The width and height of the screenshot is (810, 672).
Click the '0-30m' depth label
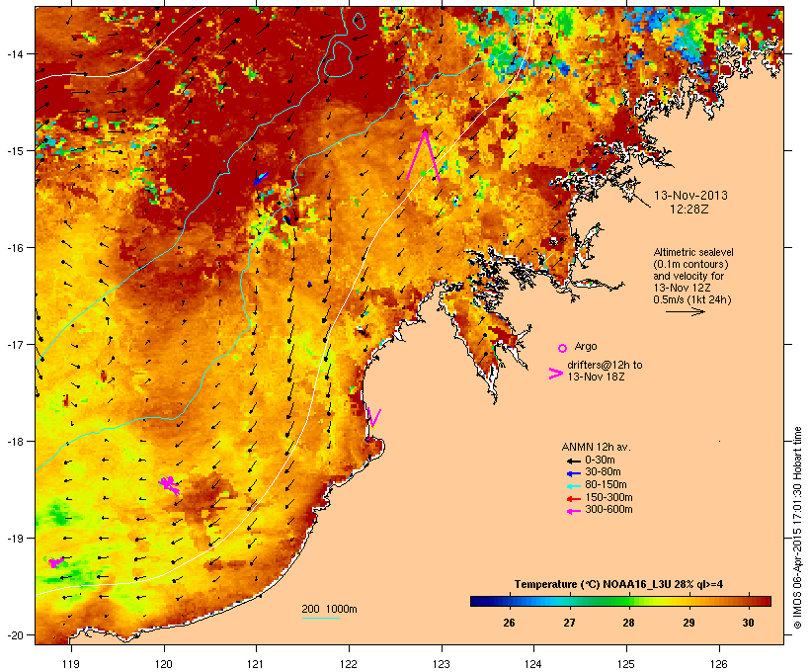[x=600, y=461]
